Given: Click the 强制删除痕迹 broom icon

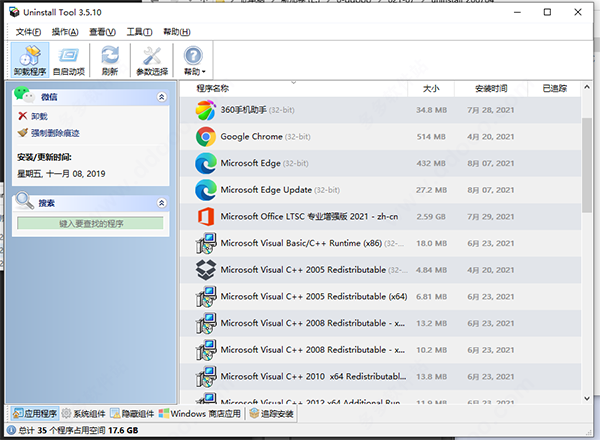Looking at the screenshot, I should [x=23, y=133].
